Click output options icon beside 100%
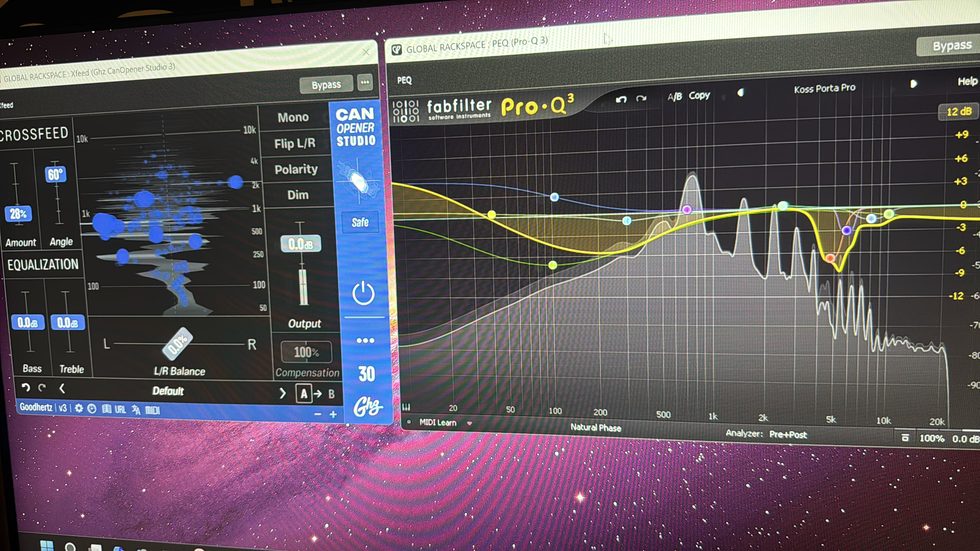This screenshot has width=980, height=551. (905, 438)
